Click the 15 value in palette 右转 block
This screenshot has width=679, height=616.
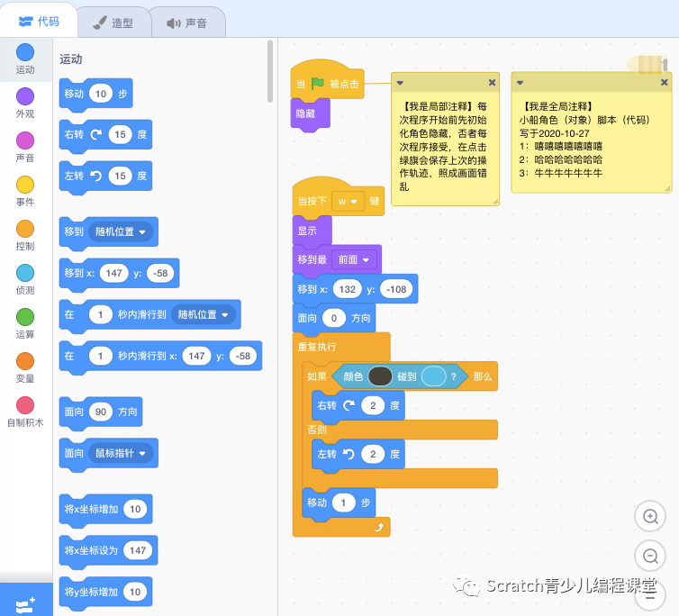120,135
